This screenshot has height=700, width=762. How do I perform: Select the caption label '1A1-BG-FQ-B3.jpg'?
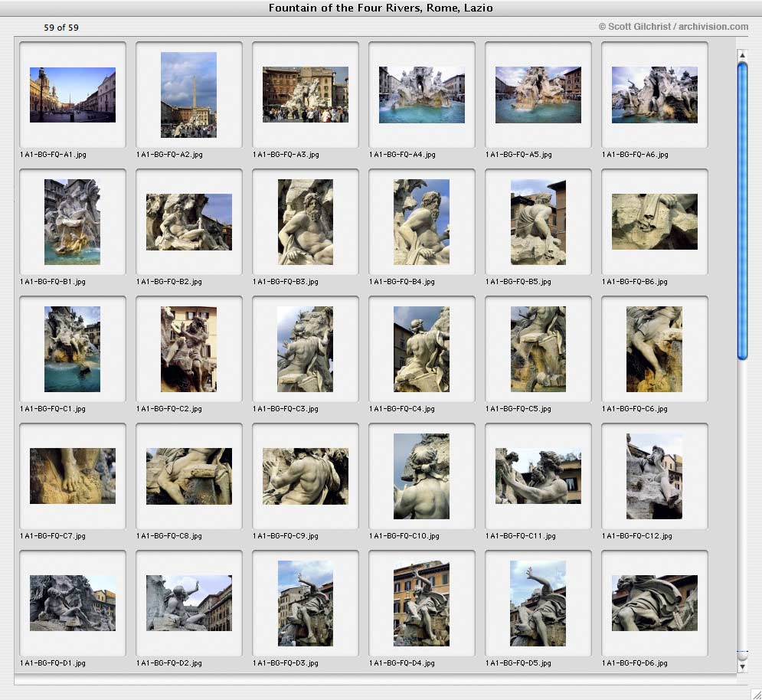click(285, 282)
